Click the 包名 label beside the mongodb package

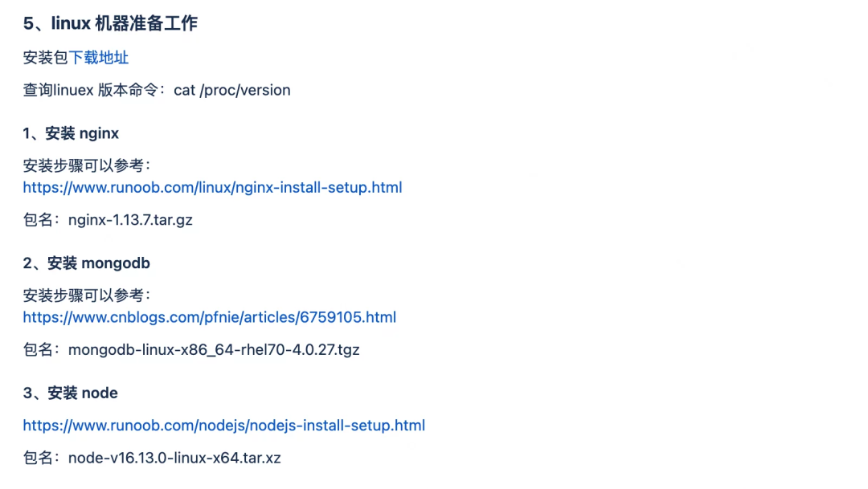[x=38, y=350]
